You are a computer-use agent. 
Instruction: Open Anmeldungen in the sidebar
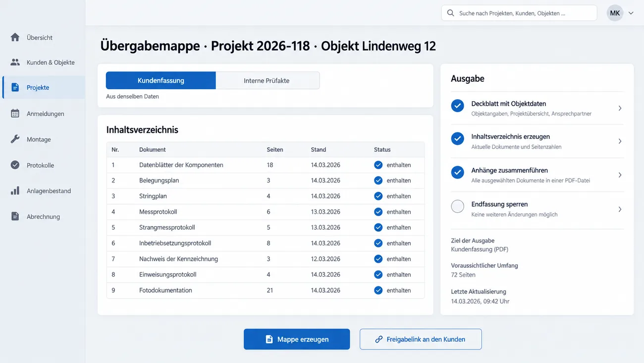pos(44,114)
